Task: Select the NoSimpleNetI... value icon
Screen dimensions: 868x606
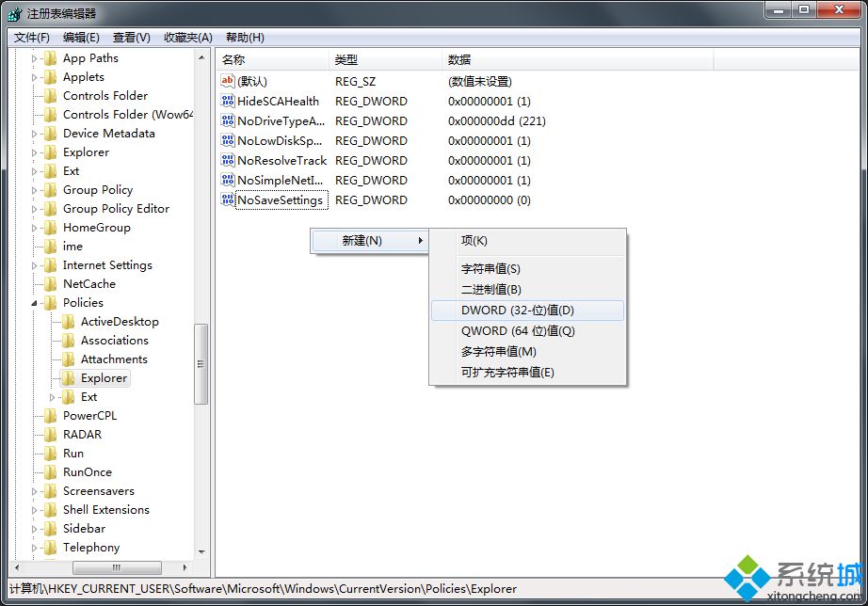Action: point(228,180)
